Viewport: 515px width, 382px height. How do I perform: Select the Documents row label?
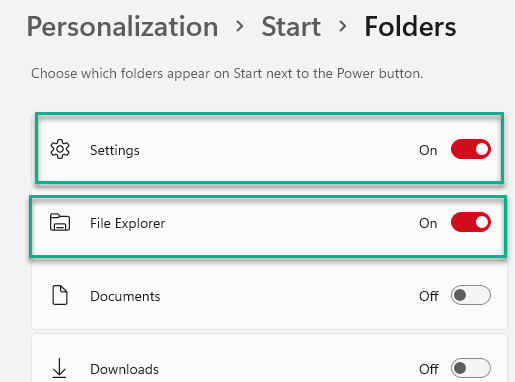pos(125,296)
